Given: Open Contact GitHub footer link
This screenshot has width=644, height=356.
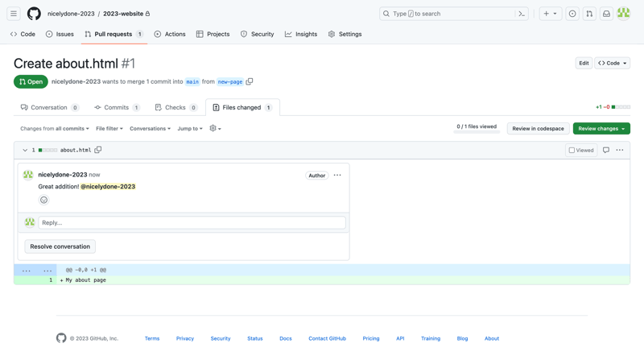Looking at the screenshot, I should click(328, 338).
